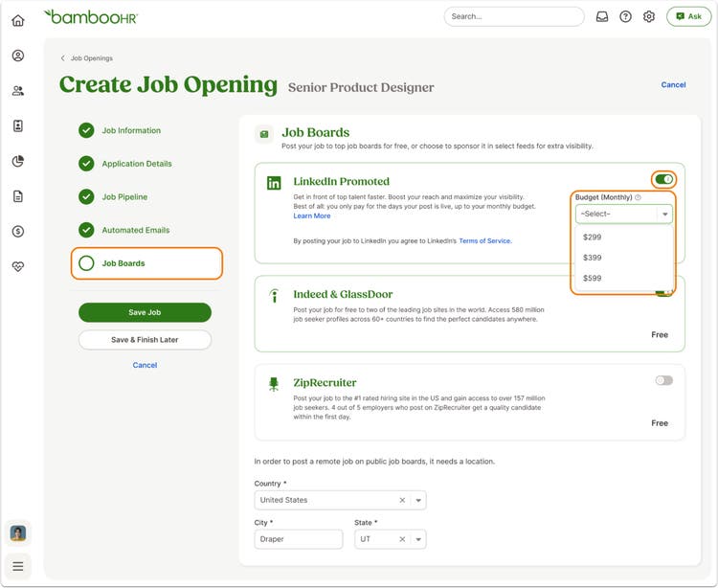718x588 pixels.
Task: Select the Automated Emails step
Action: (x=136, y=230)
